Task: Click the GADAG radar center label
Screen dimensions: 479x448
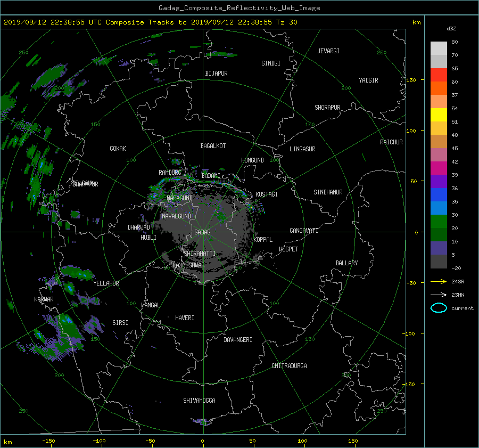Action: (202, 232)
